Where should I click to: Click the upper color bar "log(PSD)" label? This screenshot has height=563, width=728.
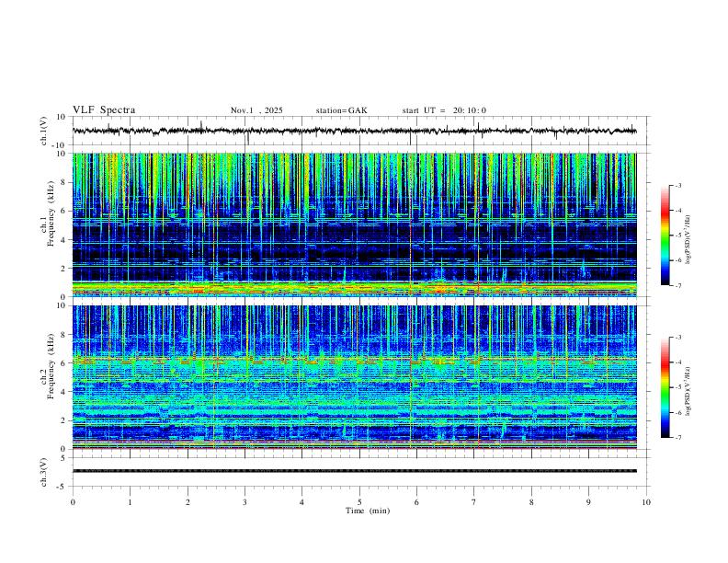(x=688, y=239)
